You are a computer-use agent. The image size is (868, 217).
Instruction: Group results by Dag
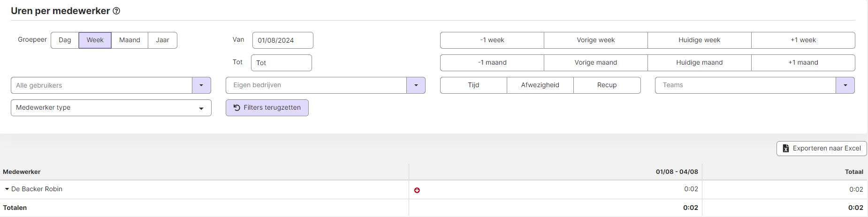pos(65,40)
